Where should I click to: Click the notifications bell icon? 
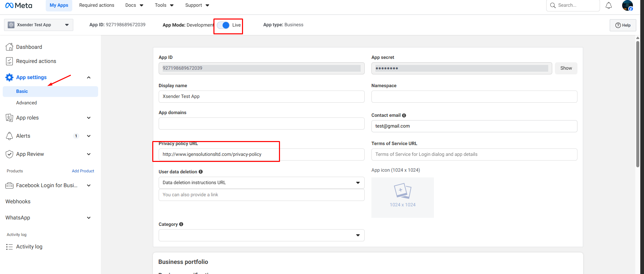608,5
